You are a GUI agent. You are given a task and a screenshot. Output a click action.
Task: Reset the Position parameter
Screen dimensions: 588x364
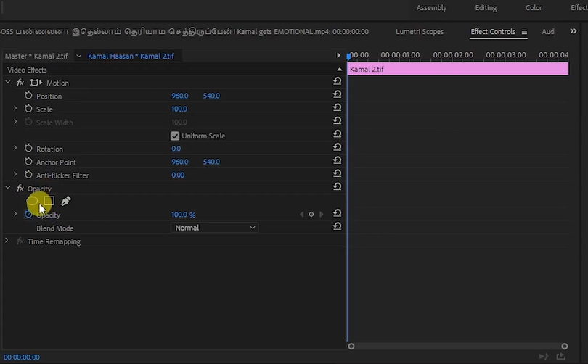tap(337, 94)
